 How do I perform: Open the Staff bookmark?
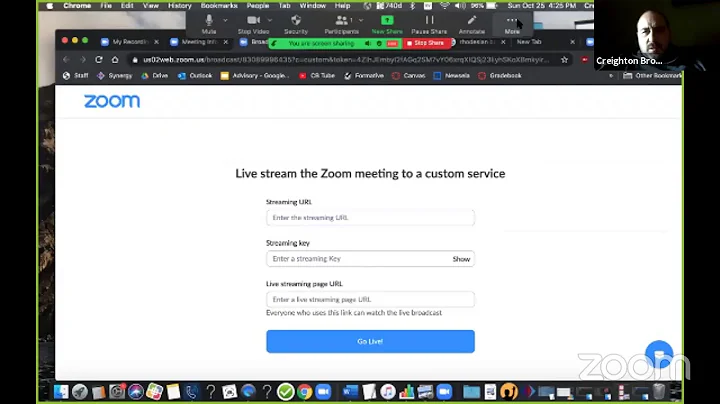click(75, 76)
